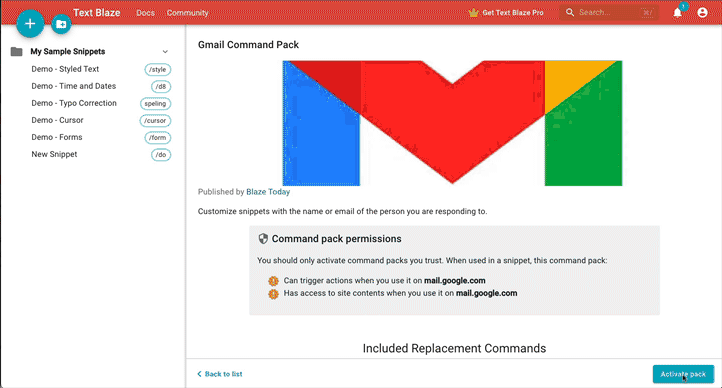
Task: Click the Gmail logo image
Action: [x=452, y=123]
